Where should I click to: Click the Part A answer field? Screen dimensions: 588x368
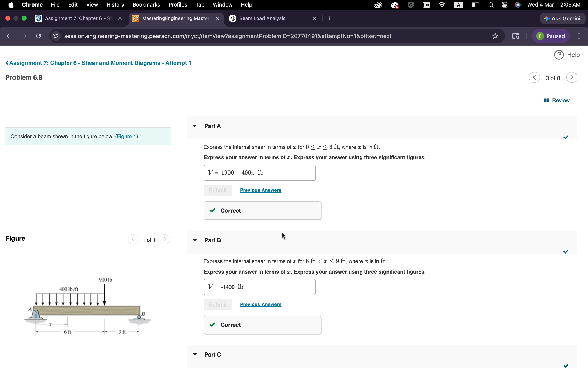coord(259,173)
